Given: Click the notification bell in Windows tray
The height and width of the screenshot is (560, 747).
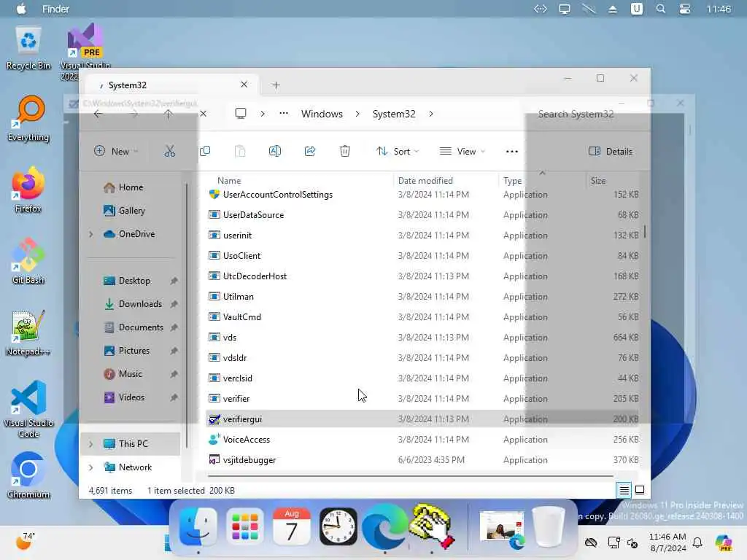Looking at the screenshot, I should [697, 542].
